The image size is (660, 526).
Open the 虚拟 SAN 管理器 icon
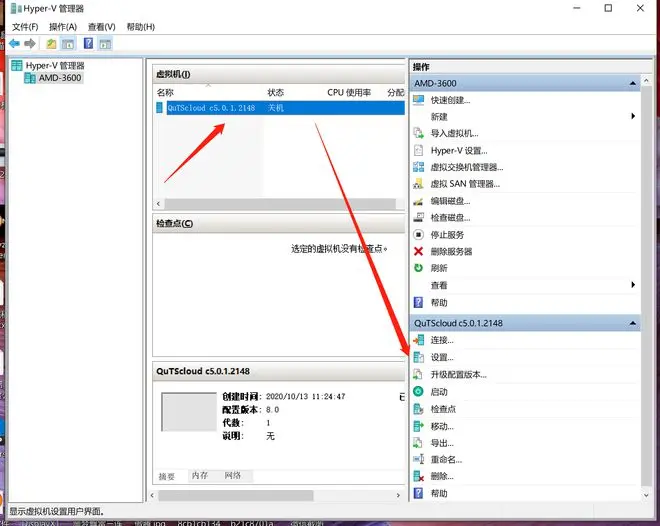coord(418,184)
